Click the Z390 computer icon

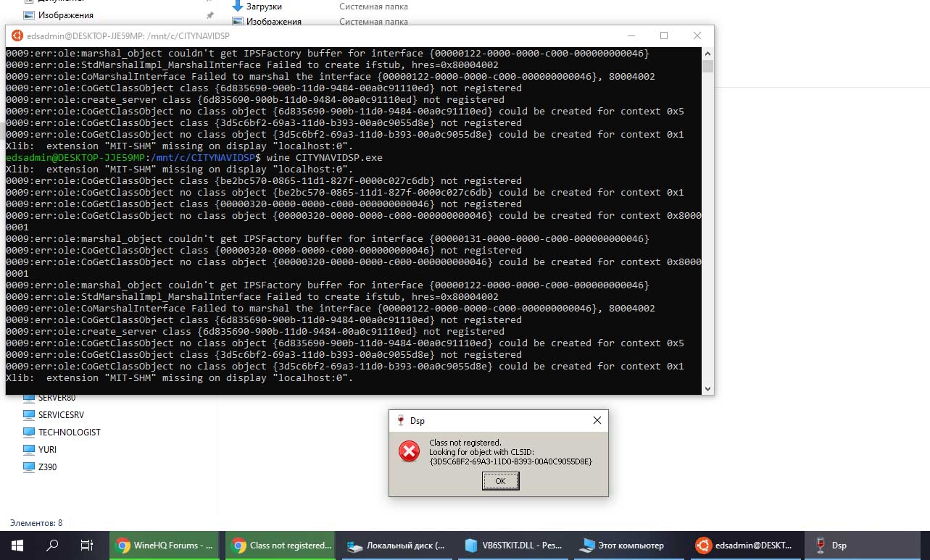point(29,467)
